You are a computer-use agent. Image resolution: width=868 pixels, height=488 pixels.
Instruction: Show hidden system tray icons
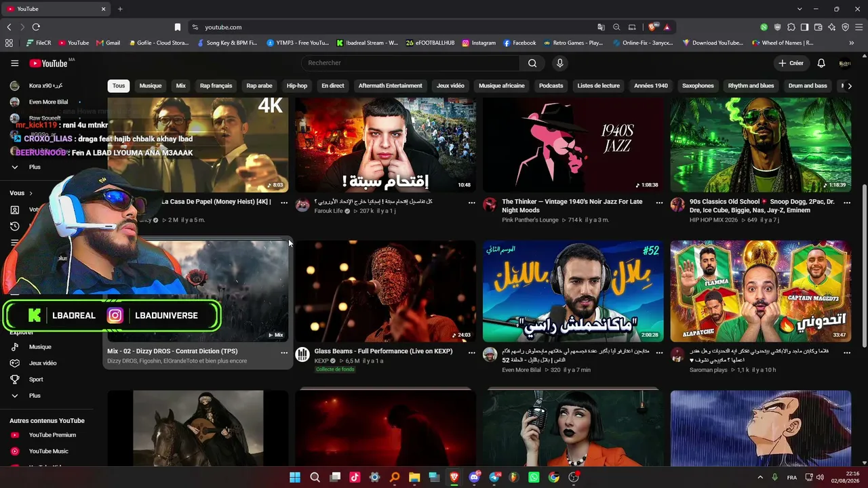[x=760, y=477]
